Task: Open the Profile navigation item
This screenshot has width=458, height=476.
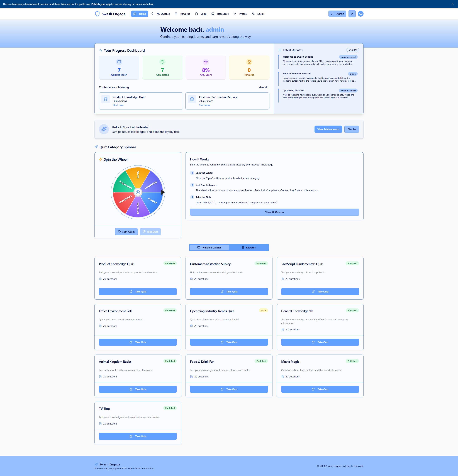Action: pos(240,14)
